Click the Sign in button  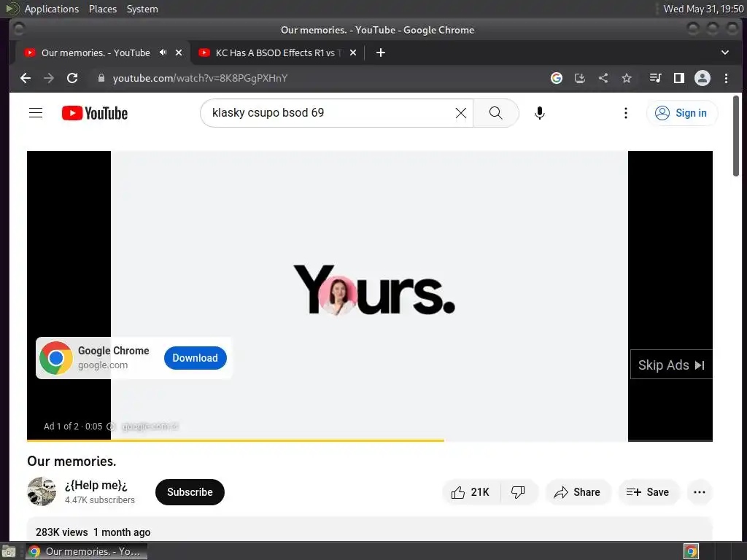pyautogui.click(x=681, y=113)
